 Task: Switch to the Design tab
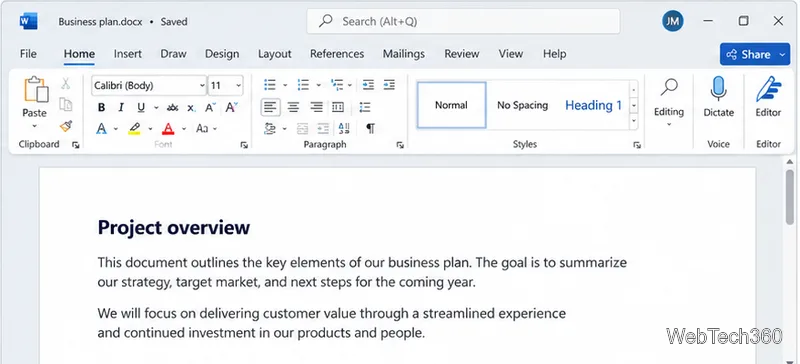tap(222, 54)
